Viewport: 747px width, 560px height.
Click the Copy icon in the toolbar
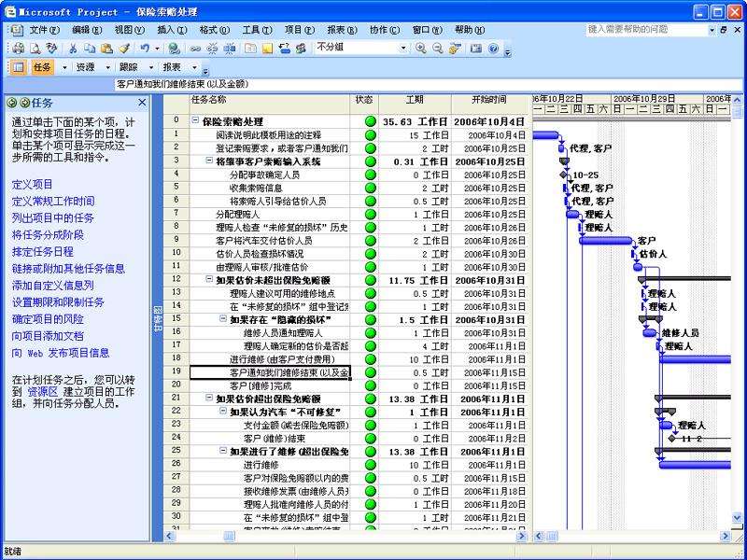pos(90,49)
